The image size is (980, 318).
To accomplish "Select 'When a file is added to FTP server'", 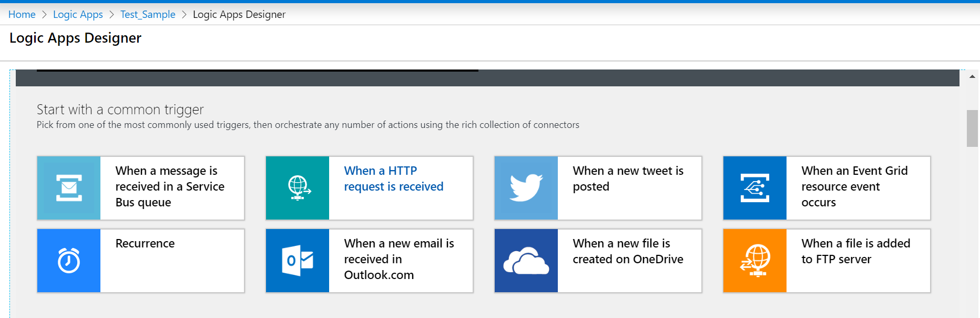I will 855,251.
